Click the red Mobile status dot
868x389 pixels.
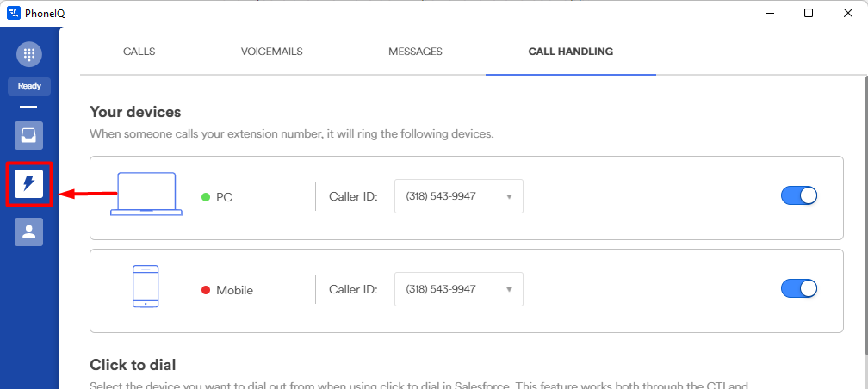[206, 290]
